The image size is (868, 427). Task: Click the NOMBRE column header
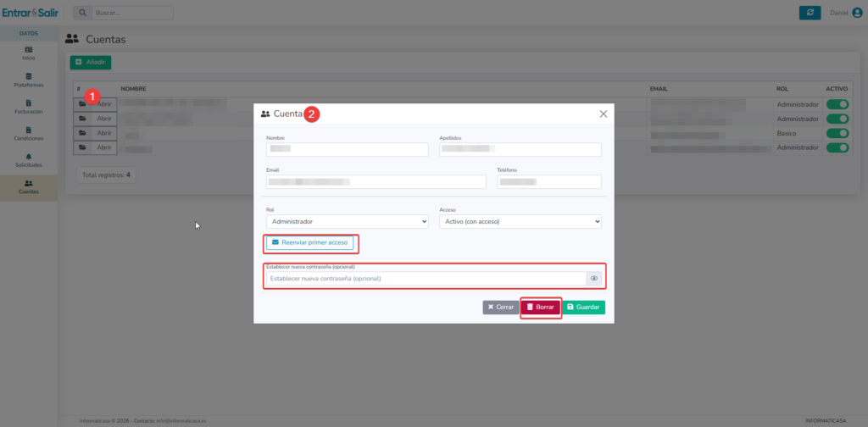pos(133,88)
